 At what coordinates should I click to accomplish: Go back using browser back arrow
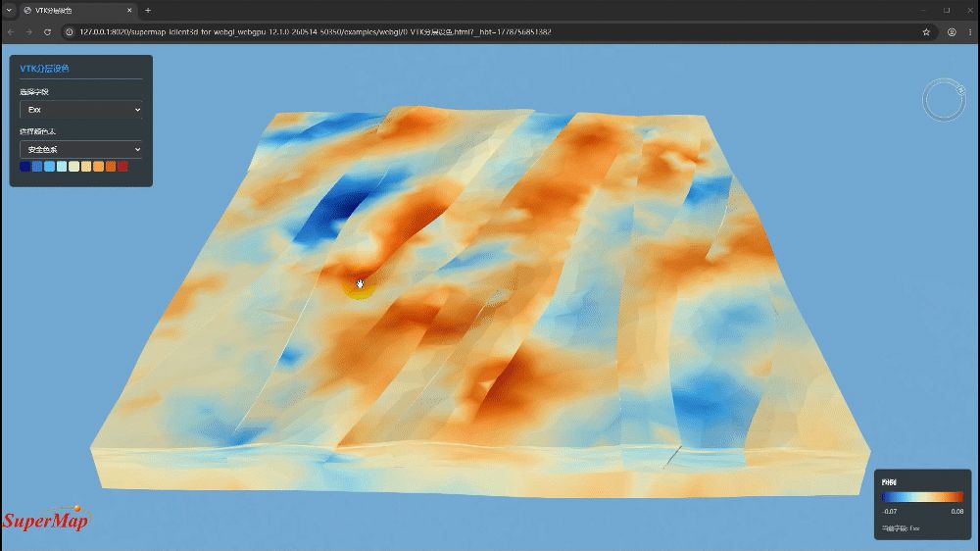coord(11,32)
